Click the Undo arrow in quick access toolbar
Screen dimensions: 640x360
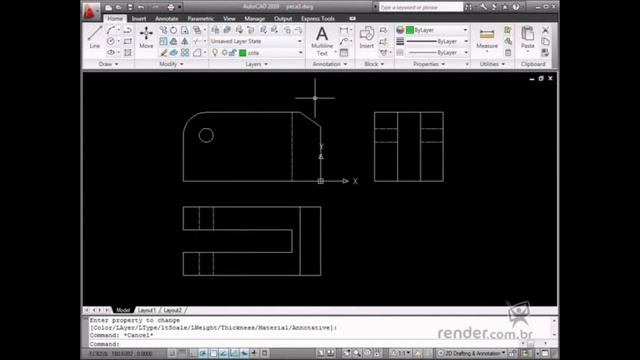(x=141, y=7)
